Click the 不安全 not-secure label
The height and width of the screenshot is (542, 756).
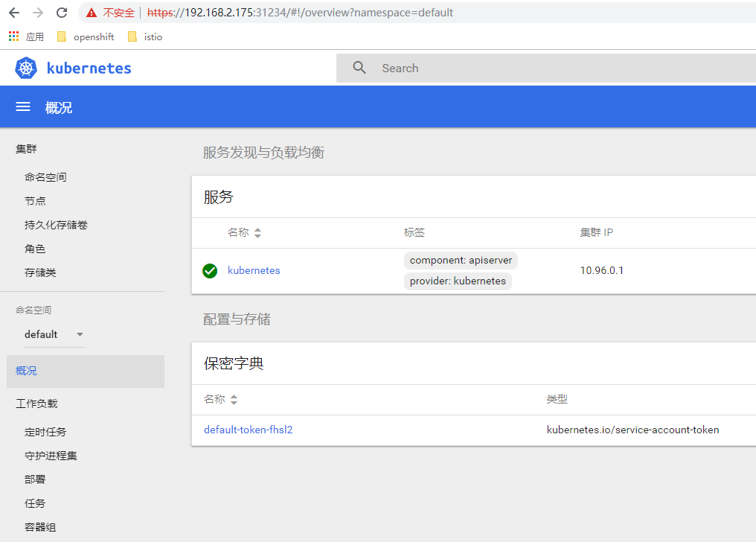[x=118, y=13]
